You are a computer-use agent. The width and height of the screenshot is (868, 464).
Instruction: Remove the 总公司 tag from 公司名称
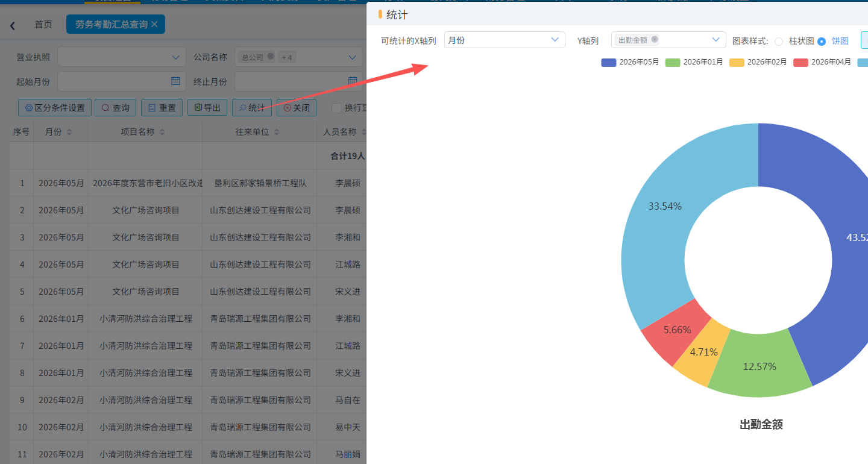tap(271, 56)
